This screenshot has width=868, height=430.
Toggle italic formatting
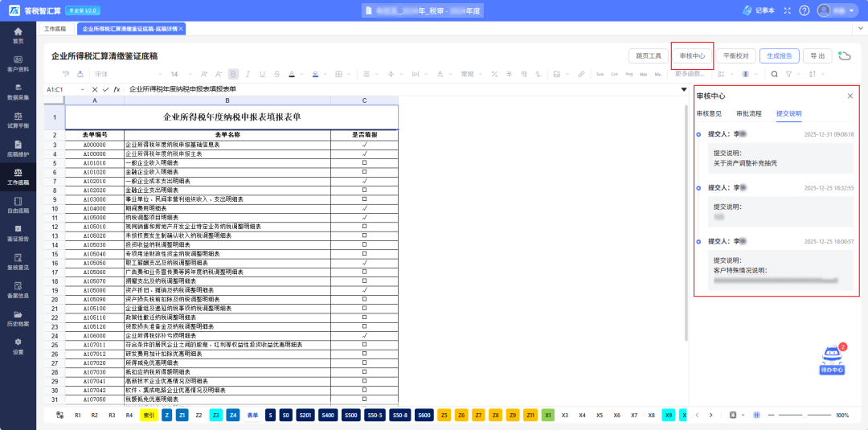click(x=248, y=74)
